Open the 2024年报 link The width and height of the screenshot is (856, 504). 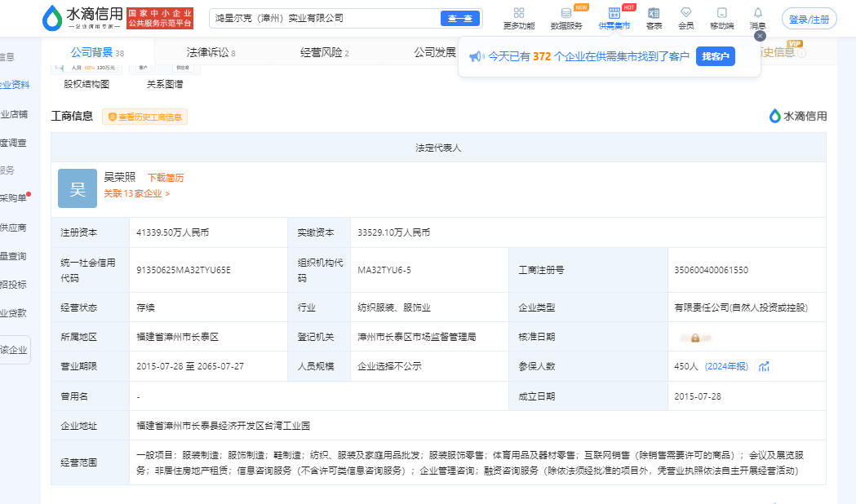coord(726,367)
